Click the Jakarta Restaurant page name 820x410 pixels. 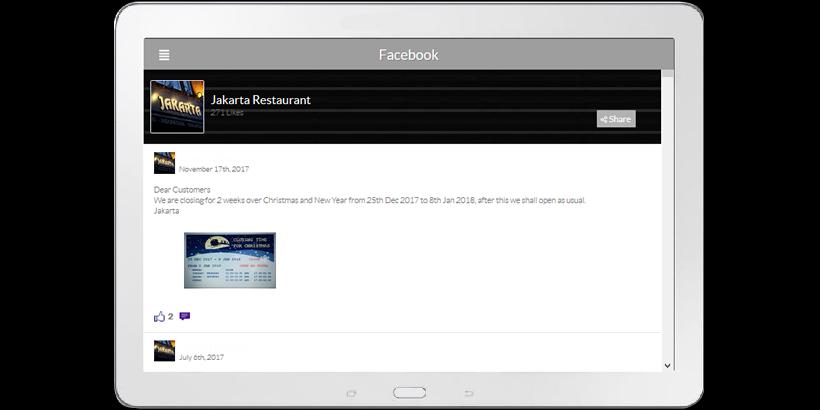260,99
